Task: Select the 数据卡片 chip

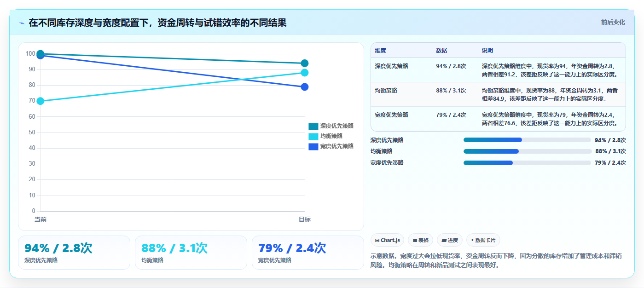Action: pyautogui.click(x=483, y=240)
